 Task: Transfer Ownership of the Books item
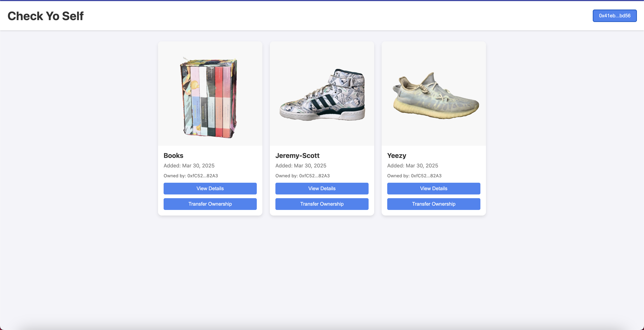tap(210, 204)
